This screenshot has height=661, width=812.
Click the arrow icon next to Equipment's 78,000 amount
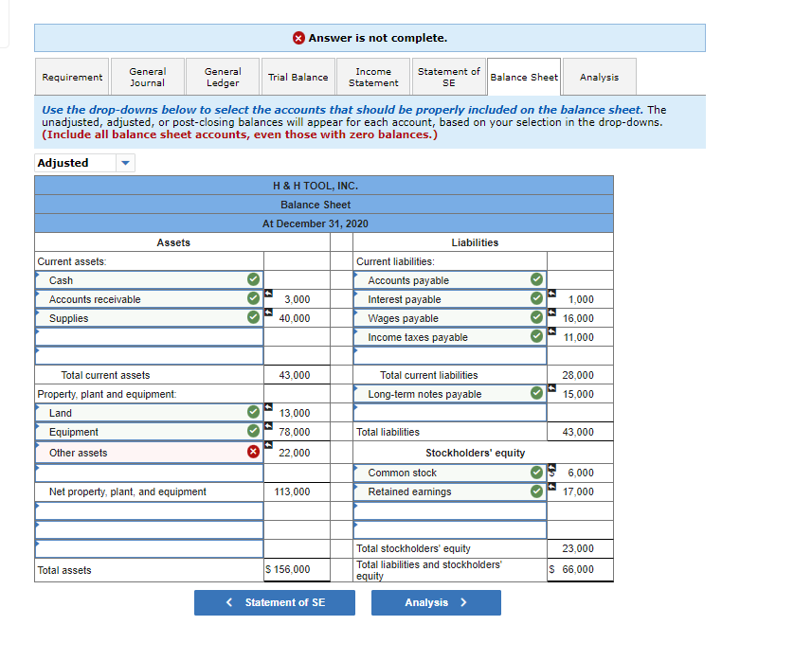click(x=271, y=427)
